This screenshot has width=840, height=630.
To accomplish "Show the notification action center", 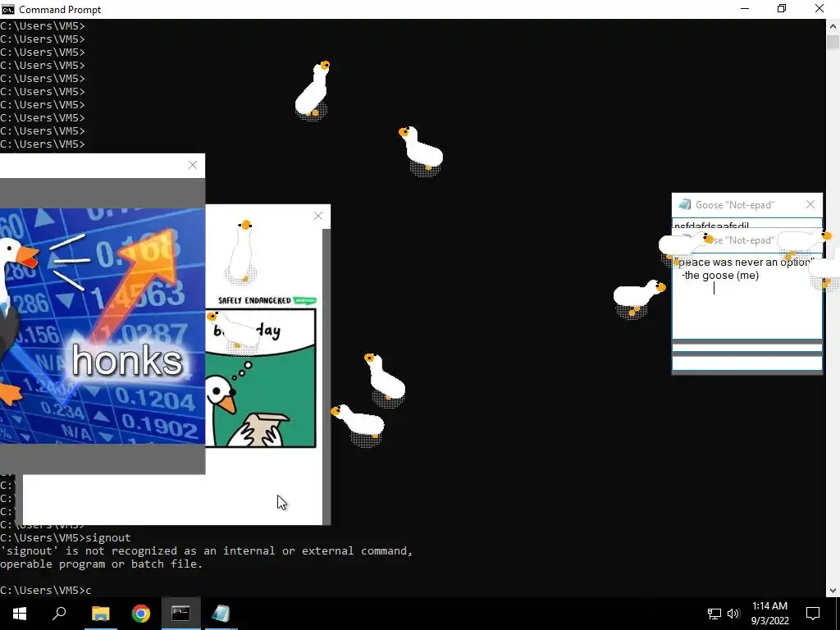I will (813, 614).
